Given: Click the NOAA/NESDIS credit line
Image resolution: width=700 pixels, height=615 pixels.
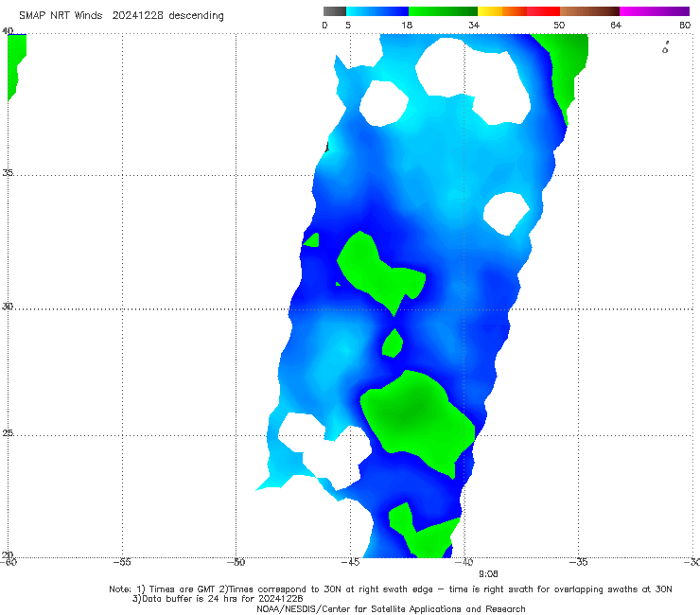Looking at the screenshot, I should [x=391, y=608].
